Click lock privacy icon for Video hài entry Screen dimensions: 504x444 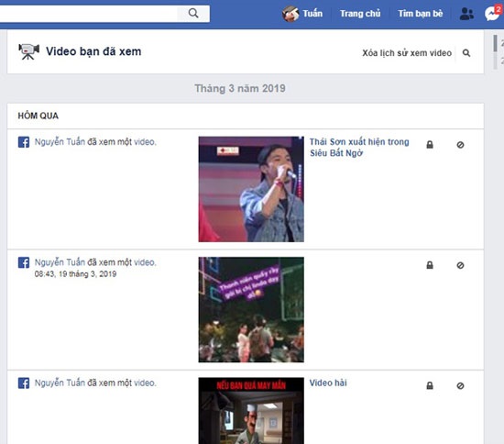click(x=430, y=385)
